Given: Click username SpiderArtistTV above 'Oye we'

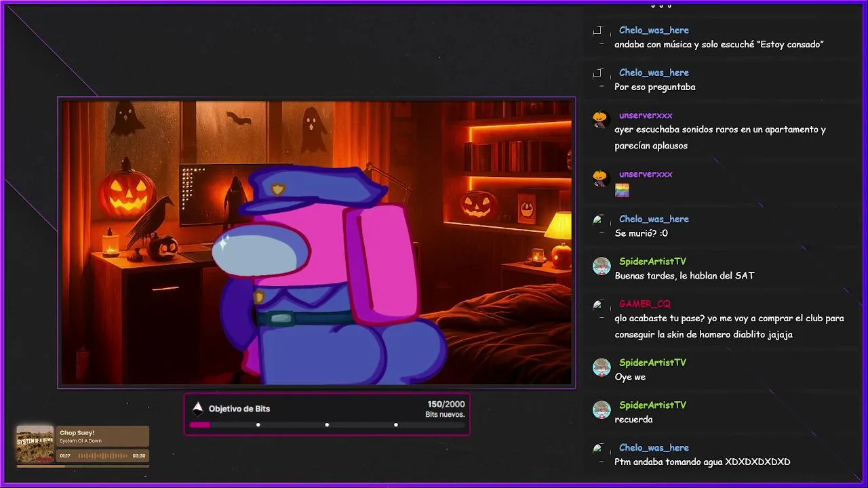Looking at the screenshot, I should pyautogui.click(x=652, y=363).
